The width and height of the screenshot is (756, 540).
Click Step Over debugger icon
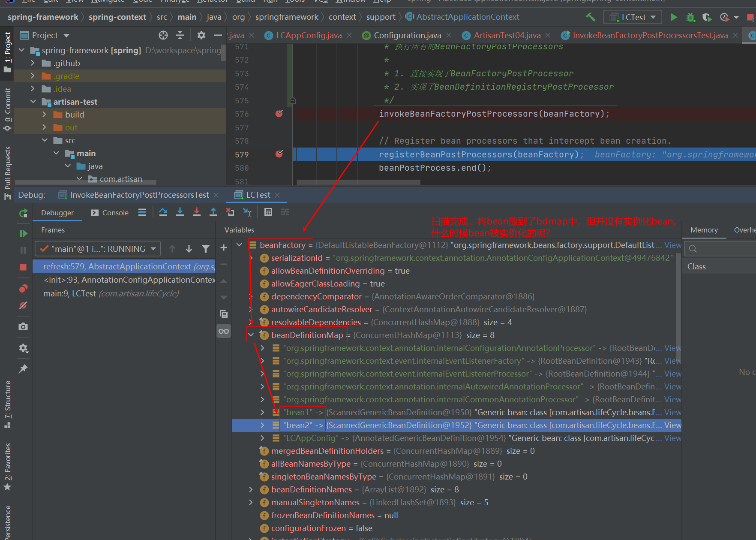coord(163,212)
